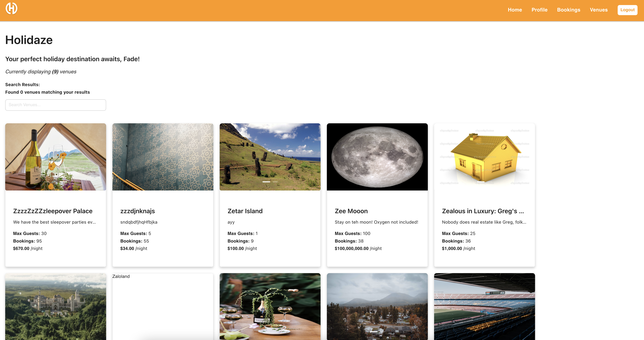Select the Zetar Island statue photo
This screenshot has height=340, width=644.
pos(270,157)
